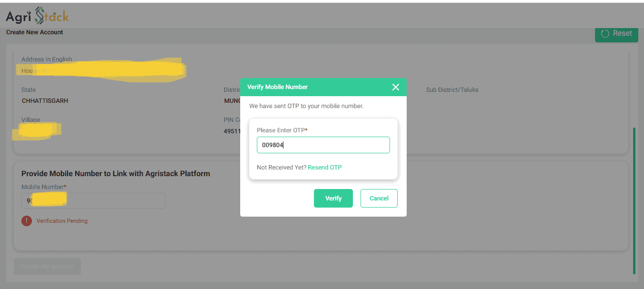Viewport: 644px width, 289px height.
Task: Click the Verification Pending status text
Action: pyautogui.click(x=62, y=221)
